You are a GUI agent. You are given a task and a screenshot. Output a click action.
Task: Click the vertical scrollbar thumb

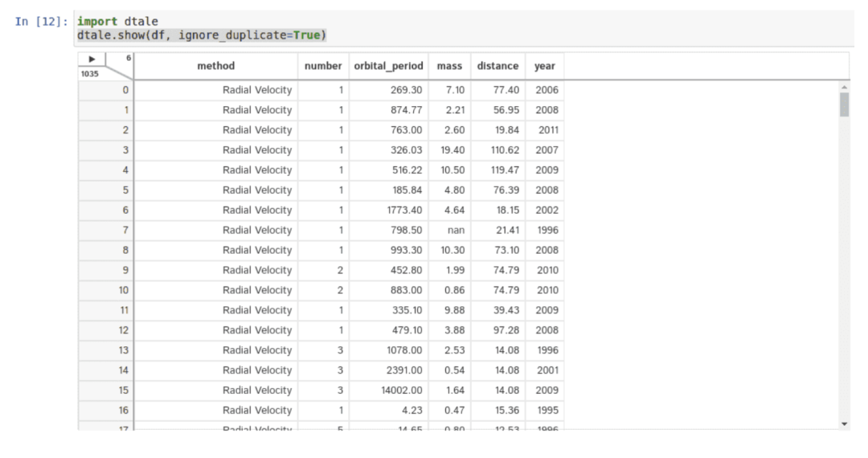pos(844,104)
